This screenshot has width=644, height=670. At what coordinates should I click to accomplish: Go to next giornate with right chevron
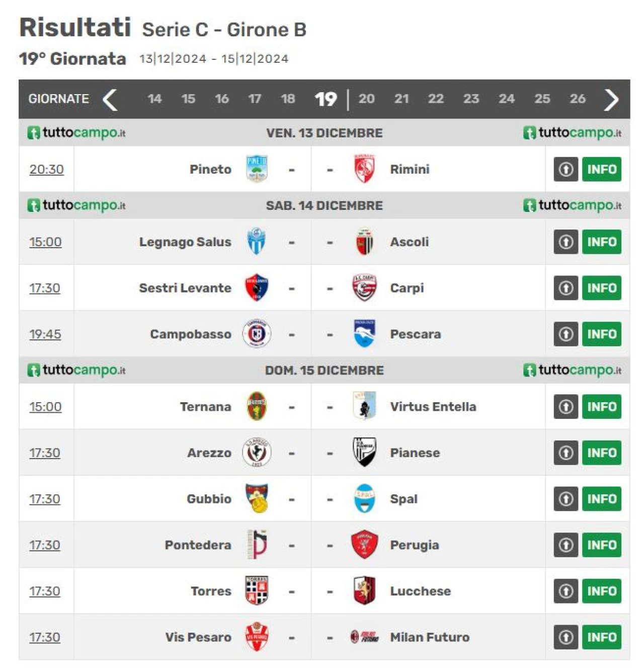coord(611,100)
